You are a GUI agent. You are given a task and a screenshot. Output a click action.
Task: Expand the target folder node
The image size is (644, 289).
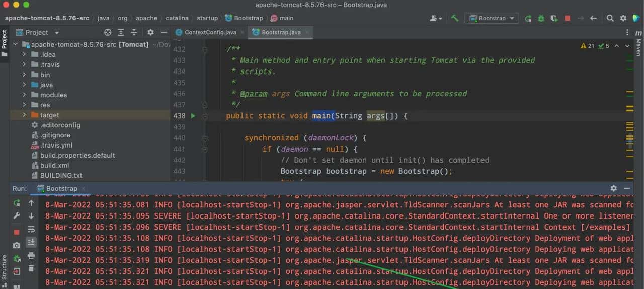(24, 115)
